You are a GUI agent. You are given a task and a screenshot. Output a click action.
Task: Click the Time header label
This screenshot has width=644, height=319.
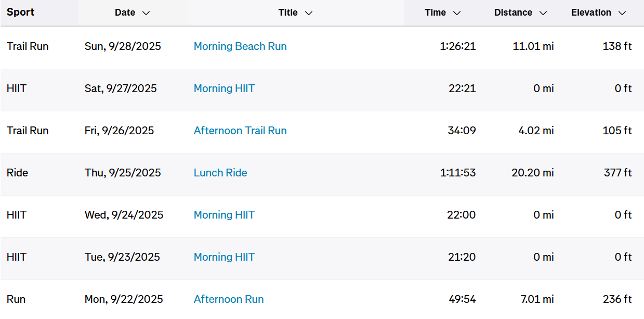coord(435,12)
